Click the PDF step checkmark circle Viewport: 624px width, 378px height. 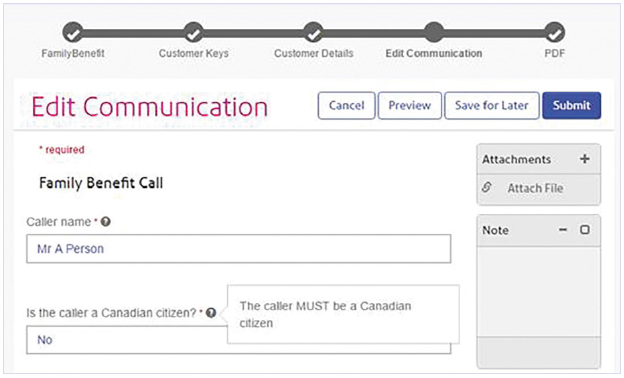(554, 33)
